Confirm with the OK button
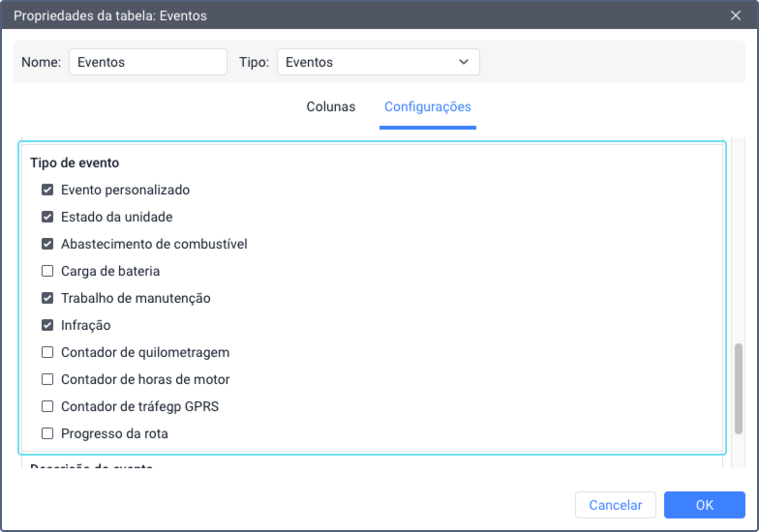Viewport: 759px width, 532px height. [x=704, y=505]
